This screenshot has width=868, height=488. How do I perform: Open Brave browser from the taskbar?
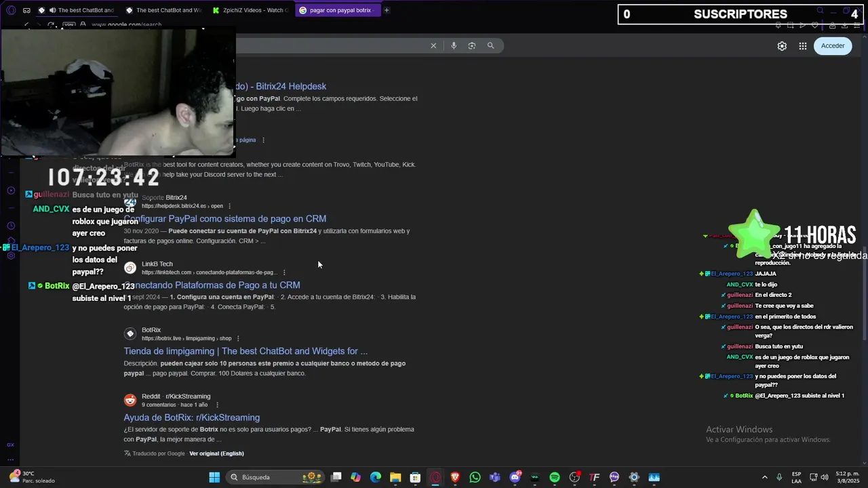pyautogui.click(x=455, y=477)
